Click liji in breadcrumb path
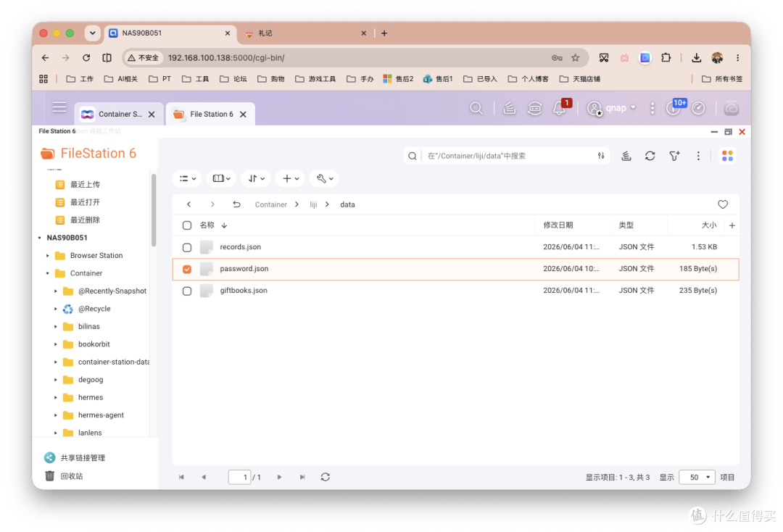The width and height of the screenshot is (783, 532). [313, 204]
